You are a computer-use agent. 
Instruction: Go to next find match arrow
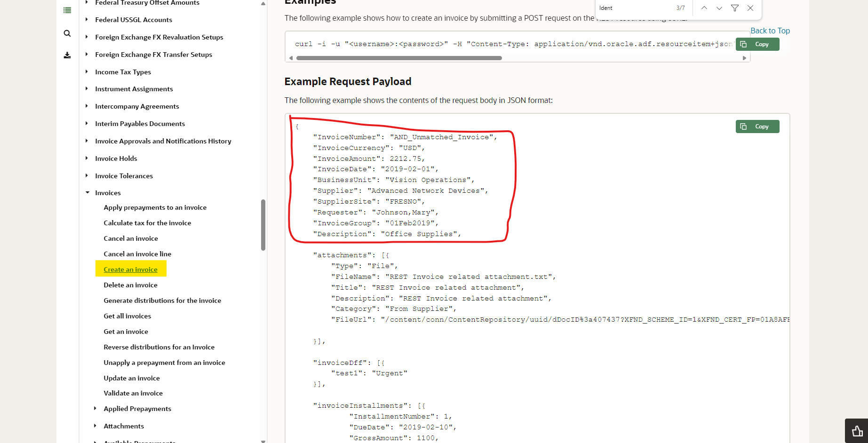tap(719, 8)
